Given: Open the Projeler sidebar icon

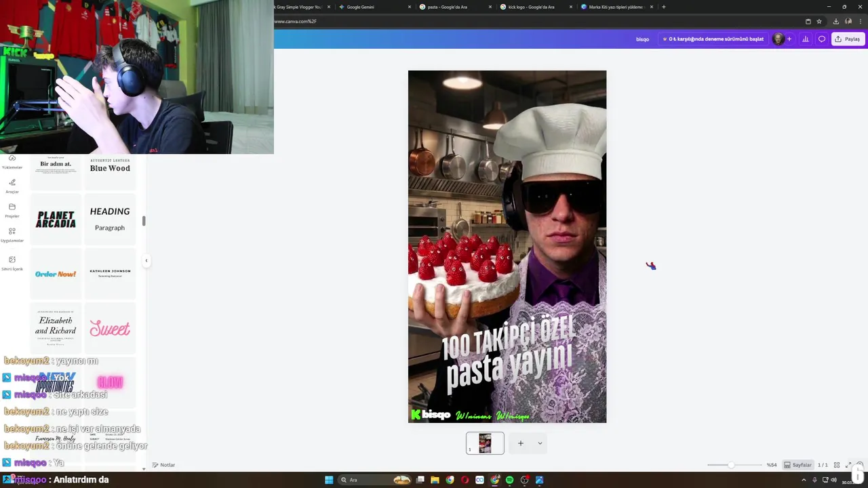Looking at the screenshot, I should (x=12, y=210).
